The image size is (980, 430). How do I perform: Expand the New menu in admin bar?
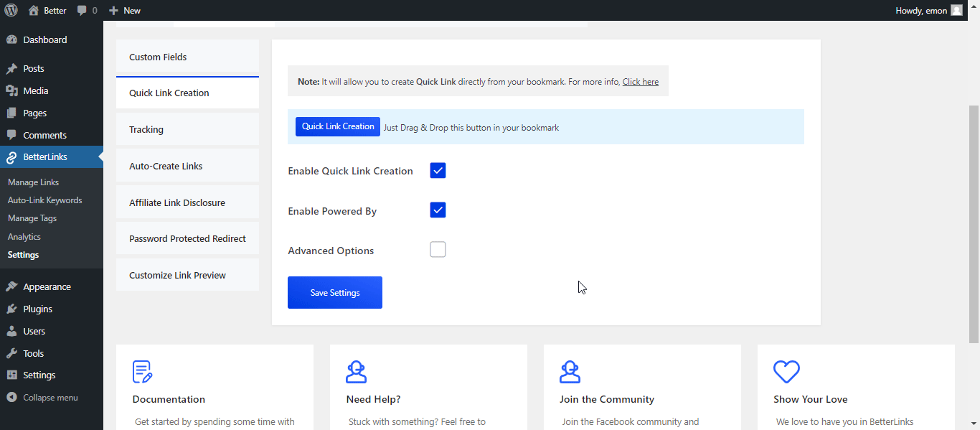[x=124, y=10]
